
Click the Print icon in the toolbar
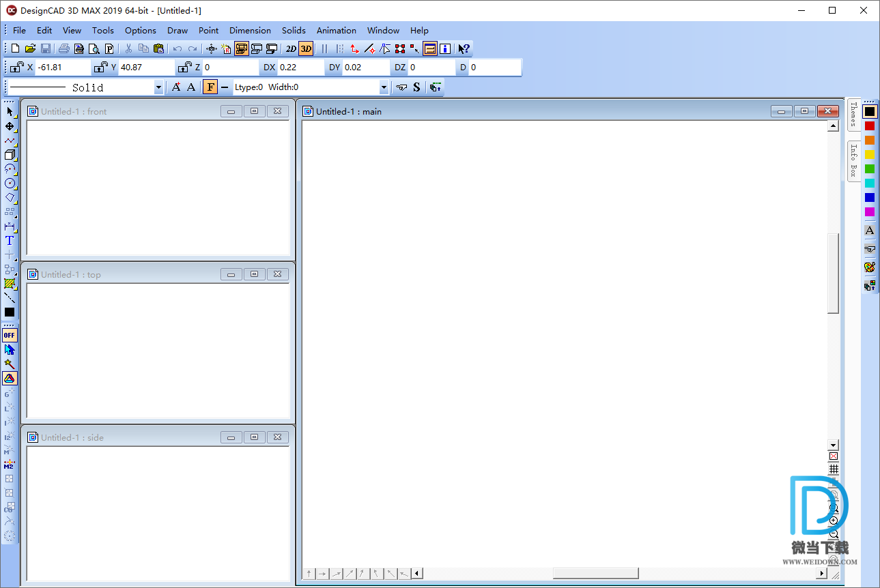point(63,48)
